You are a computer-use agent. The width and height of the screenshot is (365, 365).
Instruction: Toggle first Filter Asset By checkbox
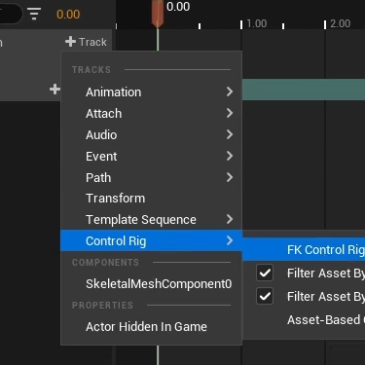point(265,273)
